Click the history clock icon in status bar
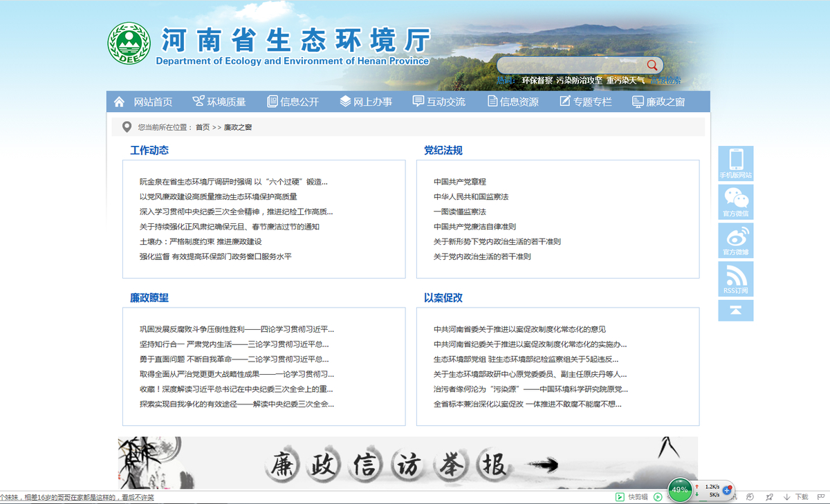Screen dimensions: 830x504 750,497
